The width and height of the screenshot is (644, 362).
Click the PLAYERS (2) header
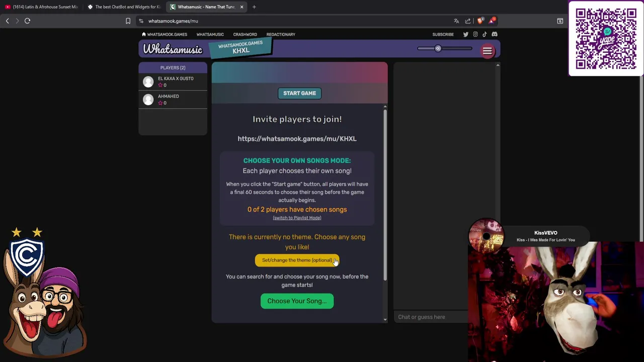pos(173,68)
